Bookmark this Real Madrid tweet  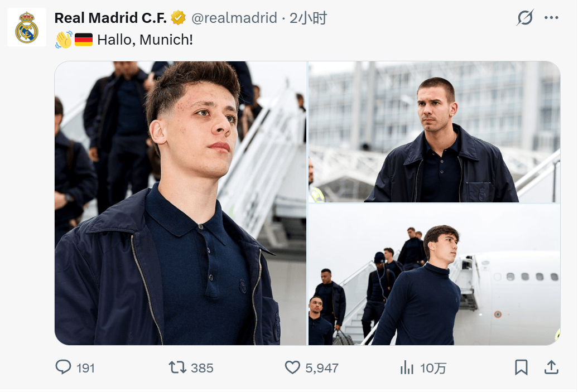click(521, 367)
